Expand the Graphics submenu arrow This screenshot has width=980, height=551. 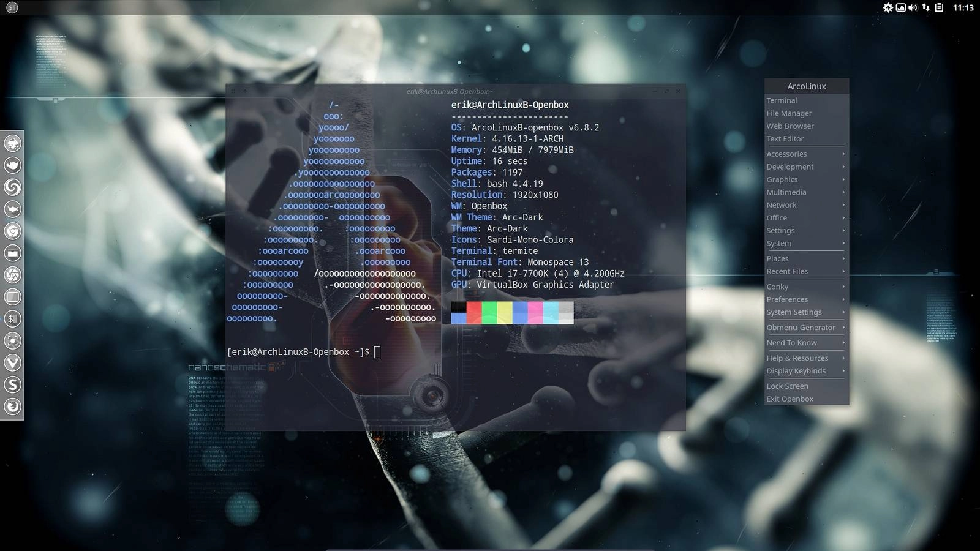pyautogui.click(x=843, y=180)
